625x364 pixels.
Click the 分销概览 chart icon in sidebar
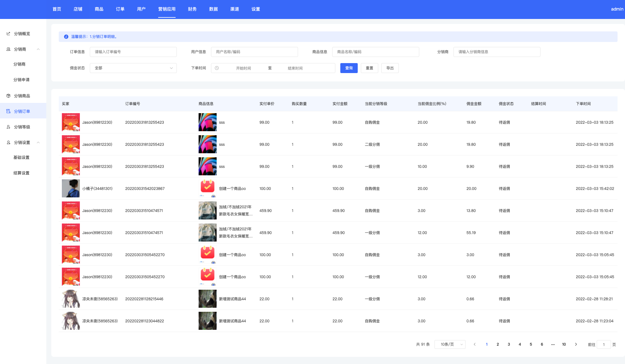(x=8, y=34)
